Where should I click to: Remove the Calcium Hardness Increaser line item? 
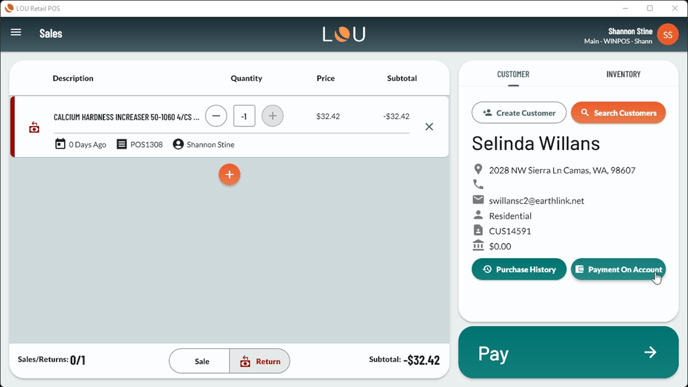pyautogui.click(x=429, y=127)
